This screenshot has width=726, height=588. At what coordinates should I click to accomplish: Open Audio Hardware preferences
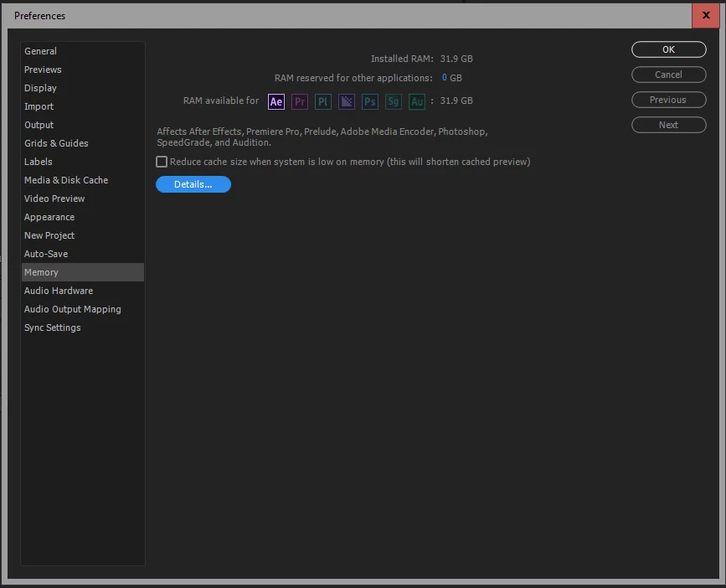click(x=83, y=291)
